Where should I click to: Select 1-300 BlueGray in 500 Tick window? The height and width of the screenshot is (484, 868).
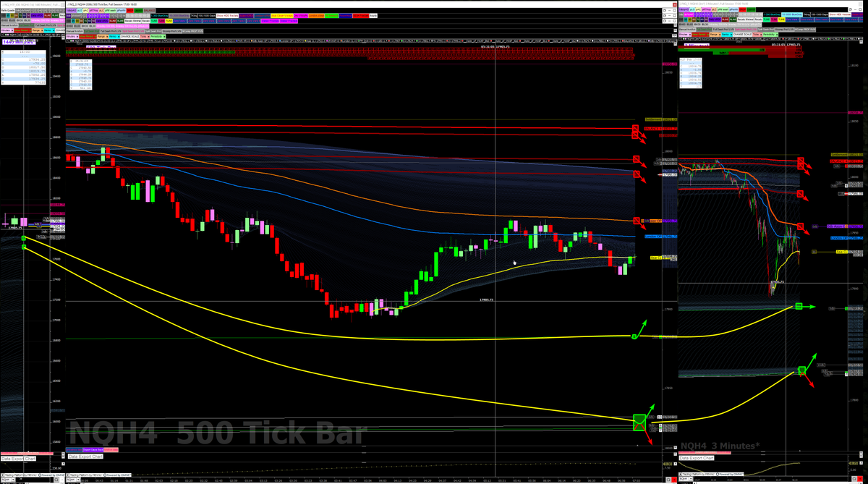tap(159, 15)
